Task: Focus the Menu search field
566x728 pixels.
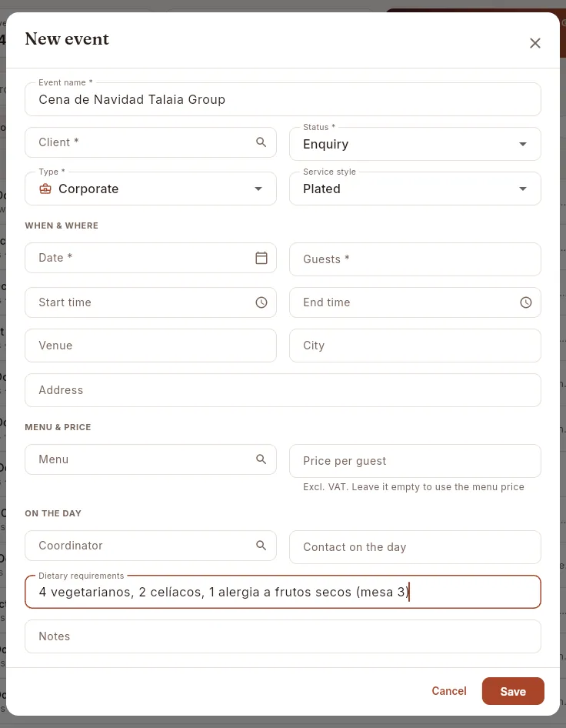Action: tap(150, 459)
